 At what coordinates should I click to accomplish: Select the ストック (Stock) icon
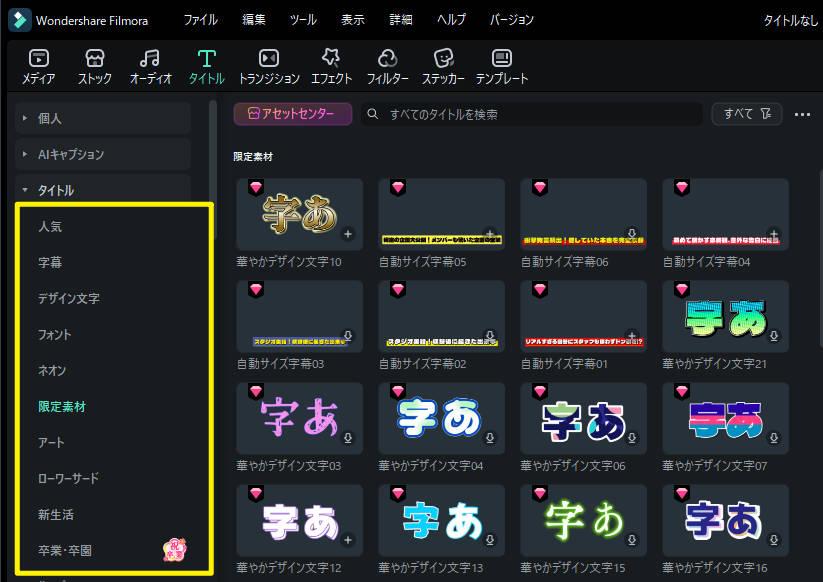pos(93,66)
